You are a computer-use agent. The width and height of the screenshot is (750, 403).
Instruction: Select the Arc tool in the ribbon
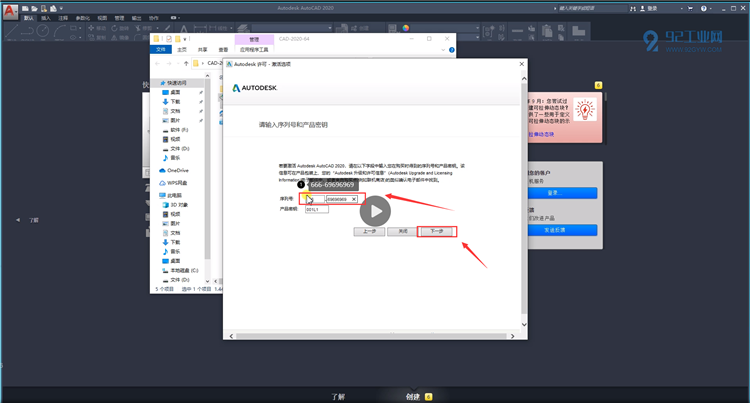(x=60, y=31)
